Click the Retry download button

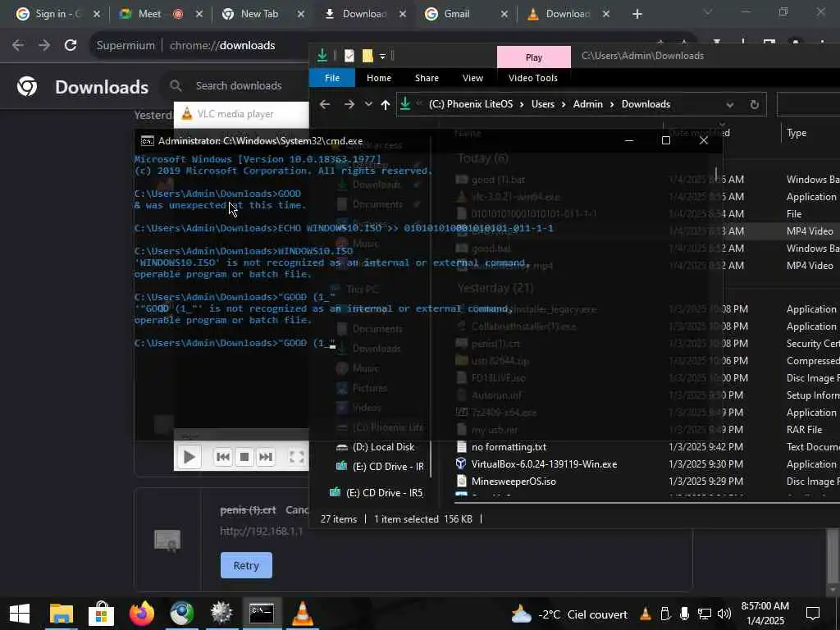pyautogui.click(x=246, y=565)
